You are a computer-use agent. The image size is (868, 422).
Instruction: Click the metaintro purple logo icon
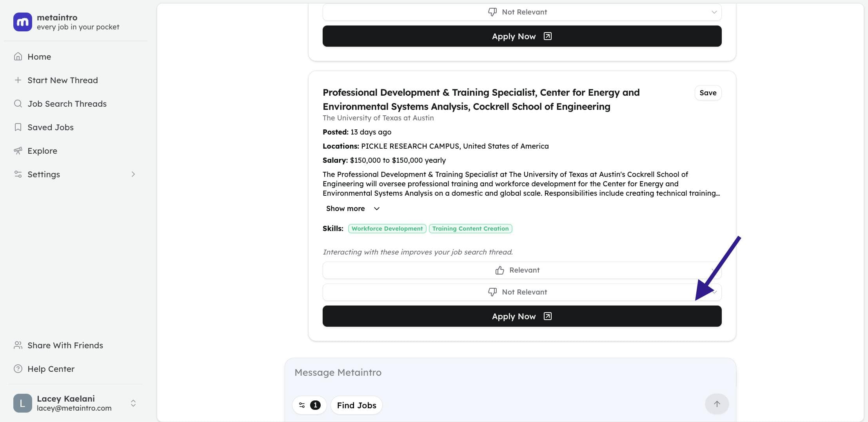pos(22,22)
